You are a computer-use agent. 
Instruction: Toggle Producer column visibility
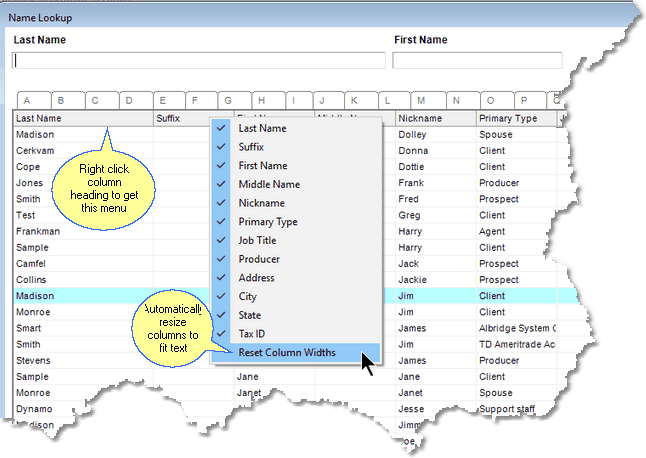pyautogui.click(x=296, y=259)
